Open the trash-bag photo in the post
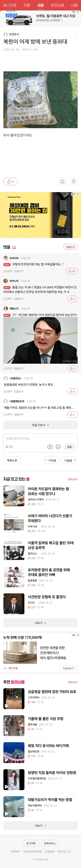Screen dimensions: 81x868 click(x=40, y=99)
